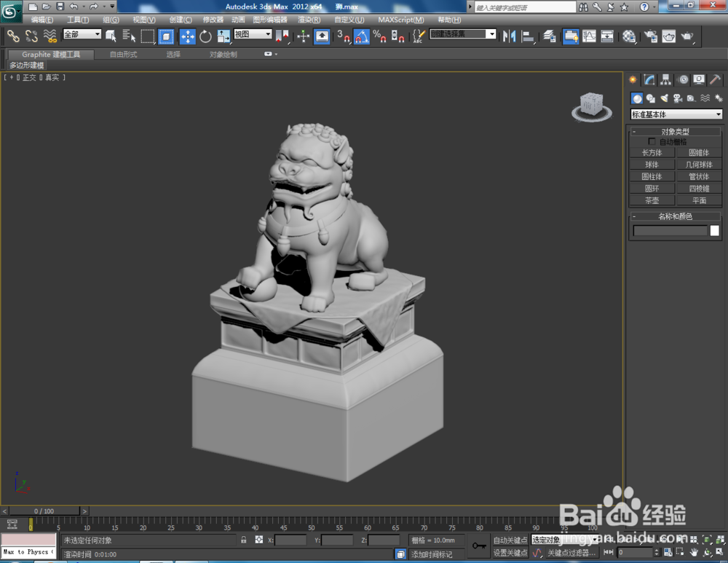This screenshot has height=563, width=728.
Task: Open the 工具(T) menu
Action: (78, 20)
